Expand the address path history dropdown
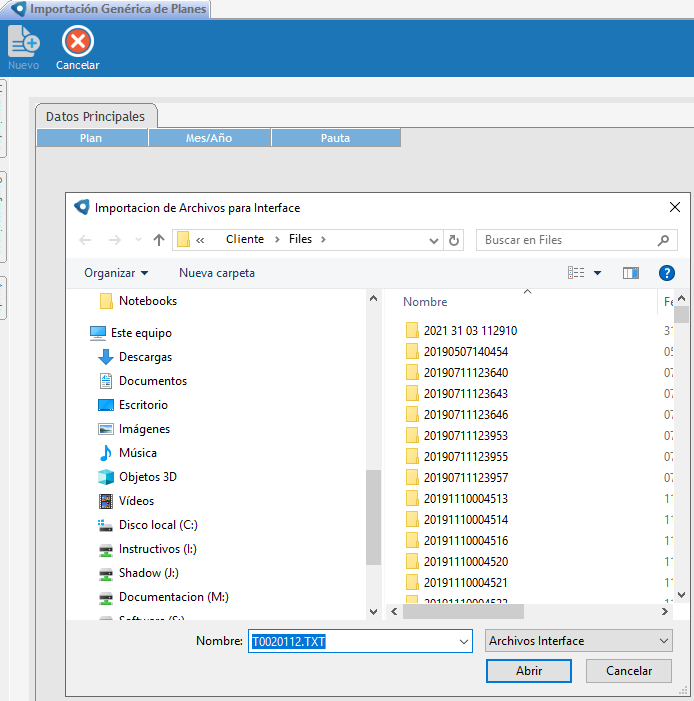 coord(434,240)
